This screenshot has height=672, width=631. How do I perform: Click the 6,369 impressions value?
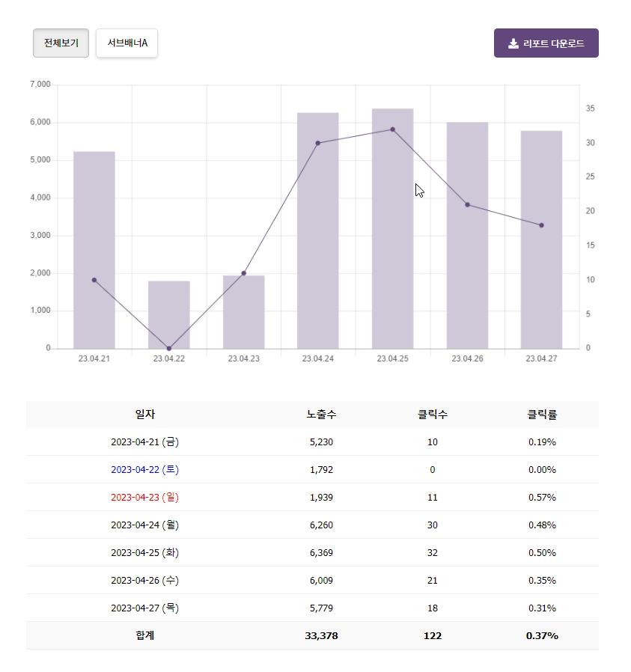(322, 553)
